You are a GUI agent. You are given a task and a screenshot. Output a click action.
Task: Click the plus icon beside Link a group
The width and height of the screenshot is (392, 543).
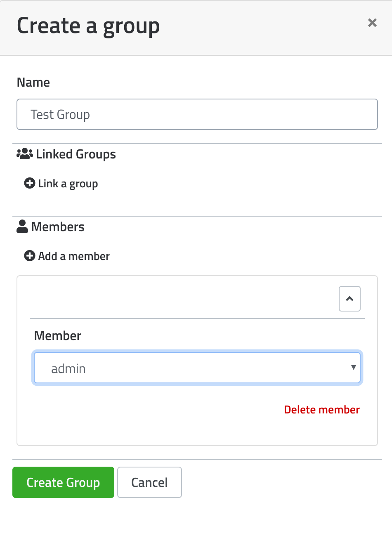click(x=30, y=183)
